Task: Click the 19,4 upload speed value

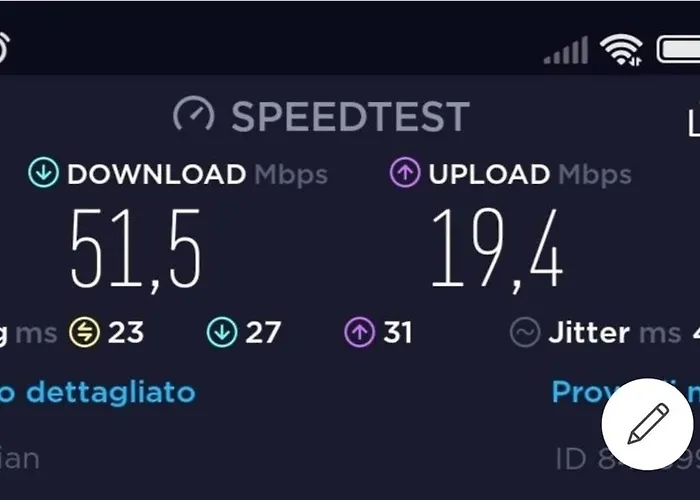Action: [x=497, y=249]
